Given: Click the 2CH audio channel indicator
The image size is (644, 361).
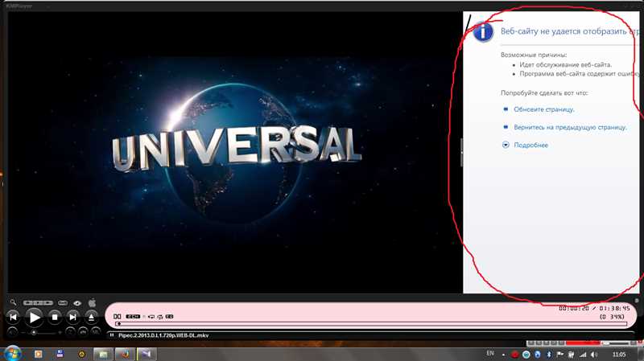Looking at the screenshot, I should [x=133, y=316].
